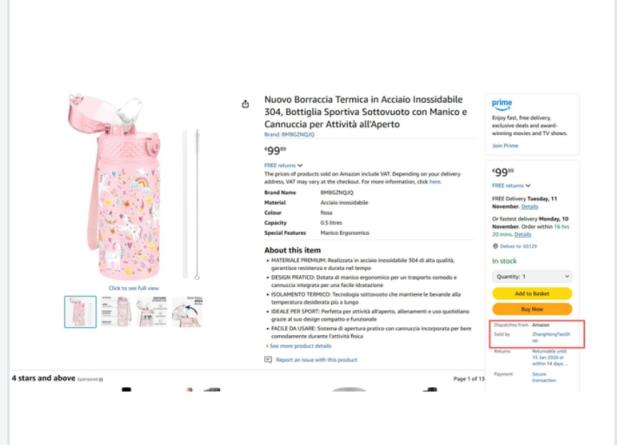Viewport: 617px width, 445px height.
Task: Open the Quantity dropdown
Action: point(531,276)
